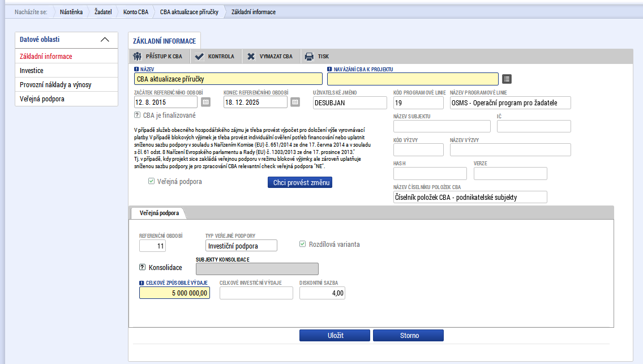Click the Typ veřejné podpory field
The width and height of the screenshot is (643, 364).
coord(241,246)
